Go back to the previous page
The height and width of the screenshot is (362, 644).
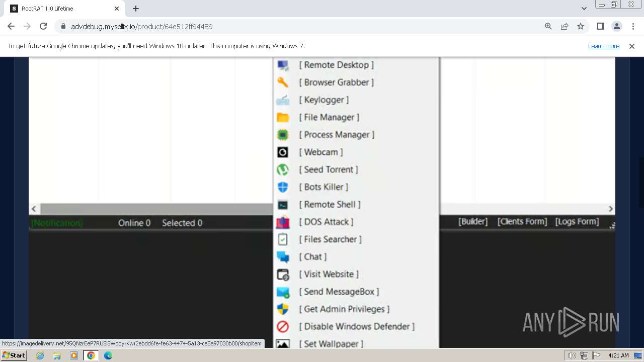click(x=11, y=27)
